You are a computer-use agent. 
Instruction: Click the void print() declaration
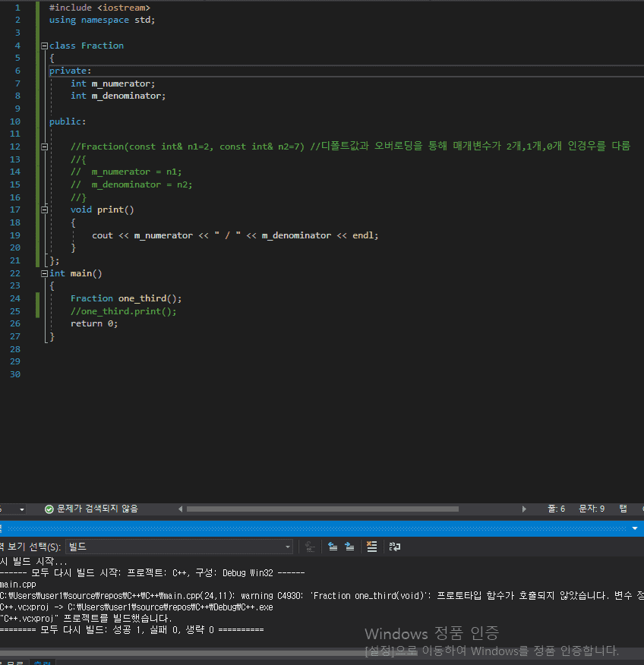(103, 210)
